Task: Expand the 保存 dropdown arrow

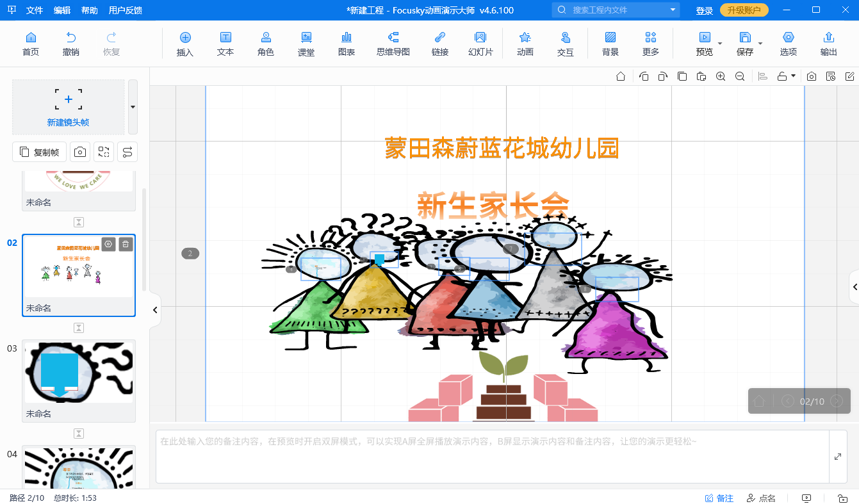Action: pos(760,44)
